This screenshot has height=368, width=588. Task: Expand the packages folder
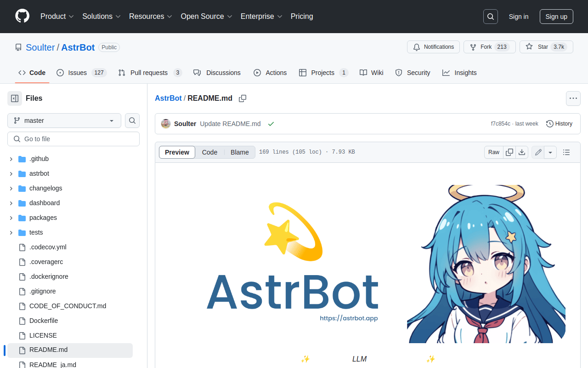[11, 218]
